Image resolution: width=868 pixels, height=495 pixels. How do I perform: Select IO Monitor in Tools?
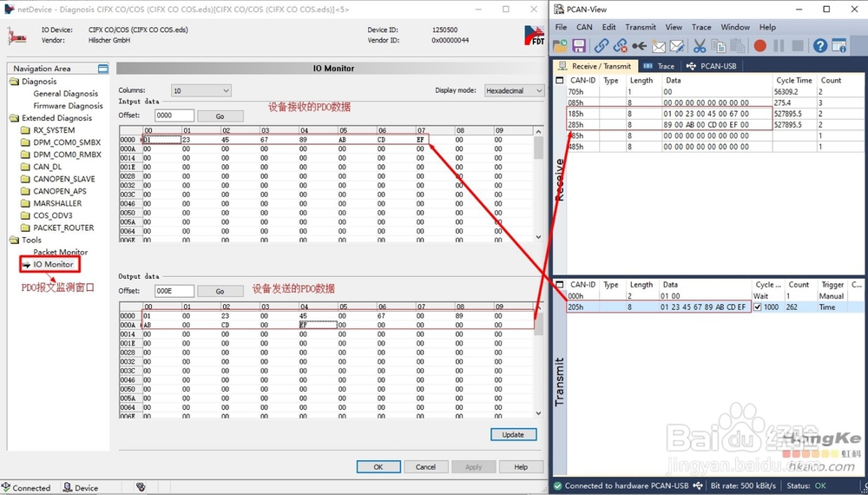click(53, 264)
